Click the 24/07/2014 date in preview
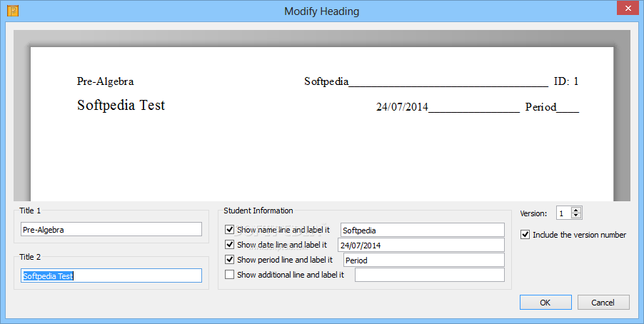 (x=402, y=107)
